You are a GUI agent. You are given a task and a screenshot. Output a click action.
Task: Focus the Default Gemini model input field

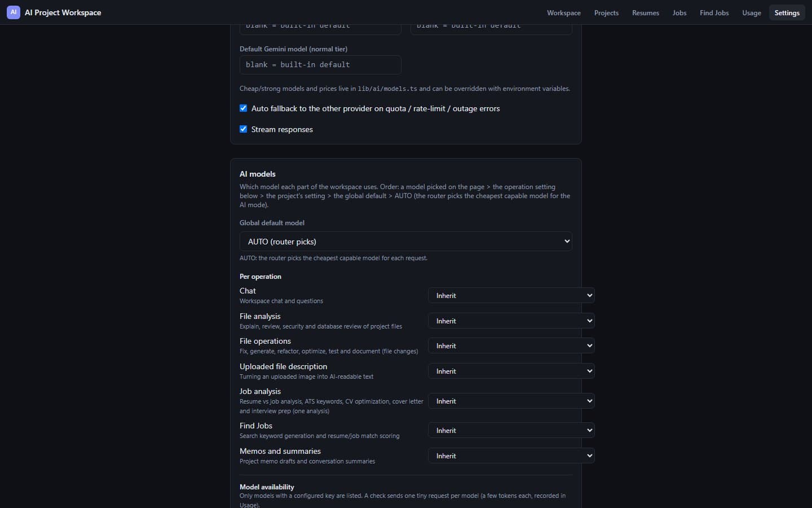pyautogui.click(x=320, y=65)
